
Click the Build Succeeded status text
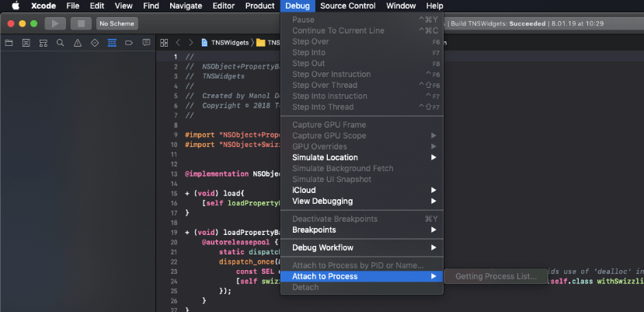click(x=527, y=24)
